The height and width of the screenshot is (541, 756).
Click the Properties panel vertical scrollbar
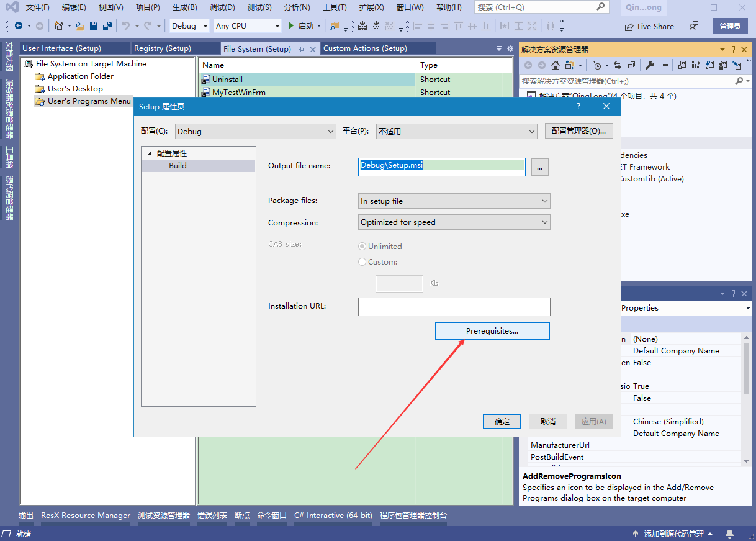coord(746,399)
